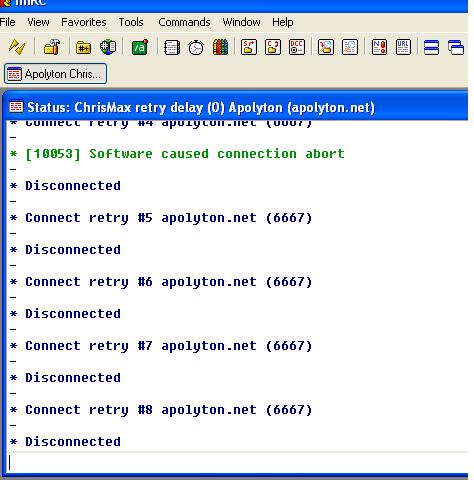Open the Favorites menu
The image size is (474, 480).
tap(84, 22)
